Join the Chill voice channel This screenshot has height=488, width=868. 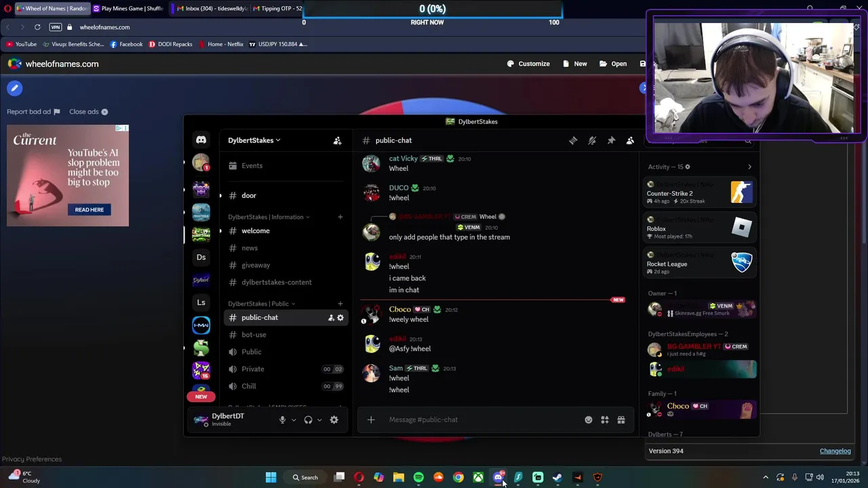coord(285,386)
